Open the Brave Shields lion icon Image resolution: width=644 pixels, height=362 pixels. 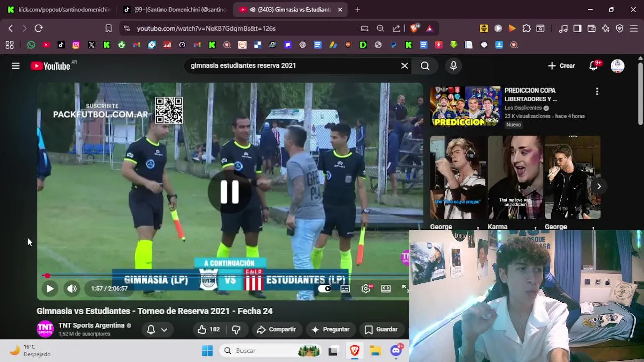[414, 28]
